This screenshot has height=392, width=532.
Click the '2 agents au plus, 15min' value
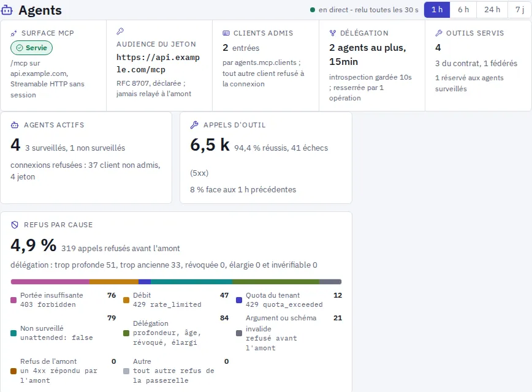[368, 55]
